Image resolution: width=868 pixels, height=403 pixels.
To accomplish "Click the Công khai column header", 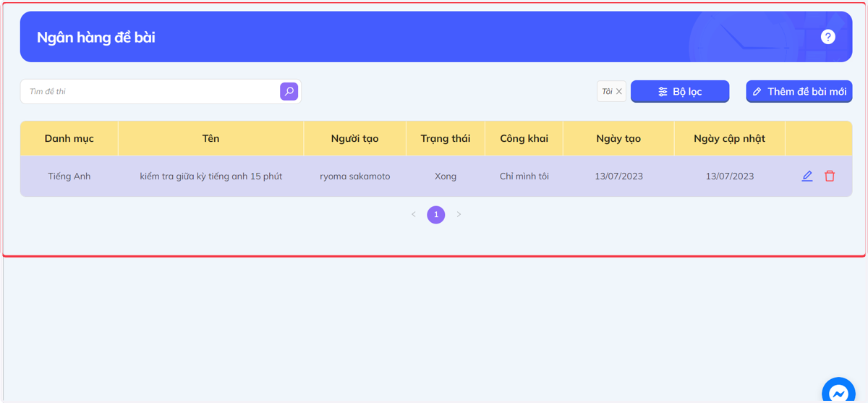I will (524, 138).
